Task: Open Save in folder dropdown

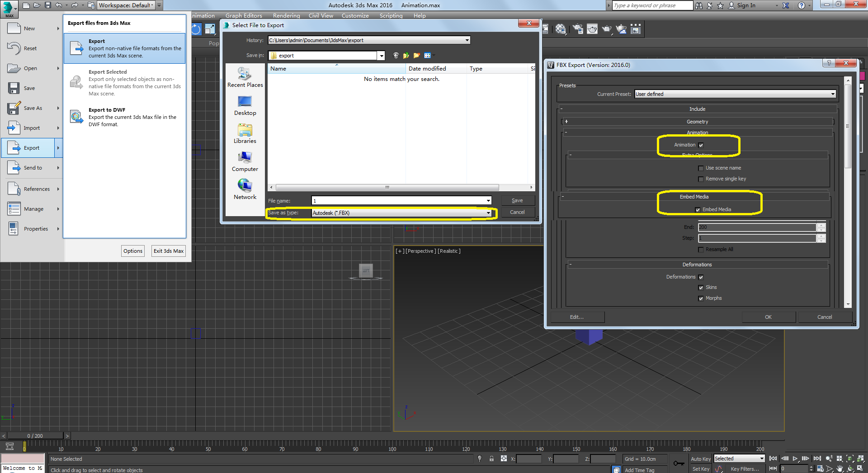Action: coord(326,56)
